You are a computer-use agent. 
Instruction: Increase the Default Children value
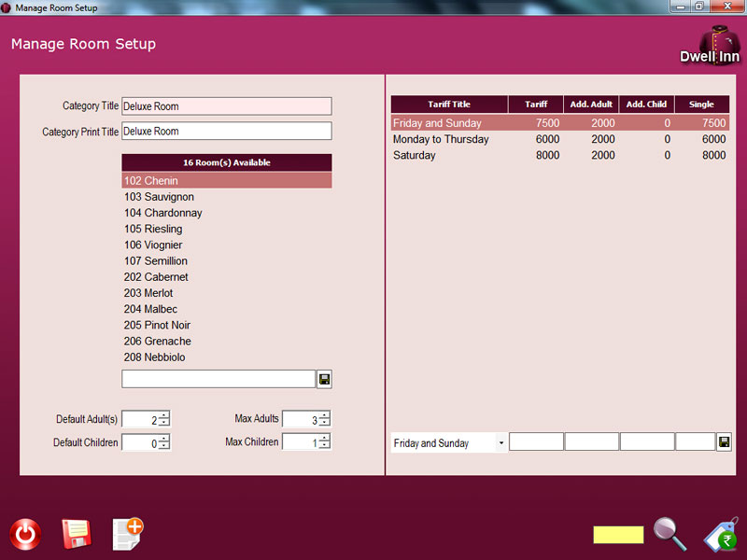(164, 438)
